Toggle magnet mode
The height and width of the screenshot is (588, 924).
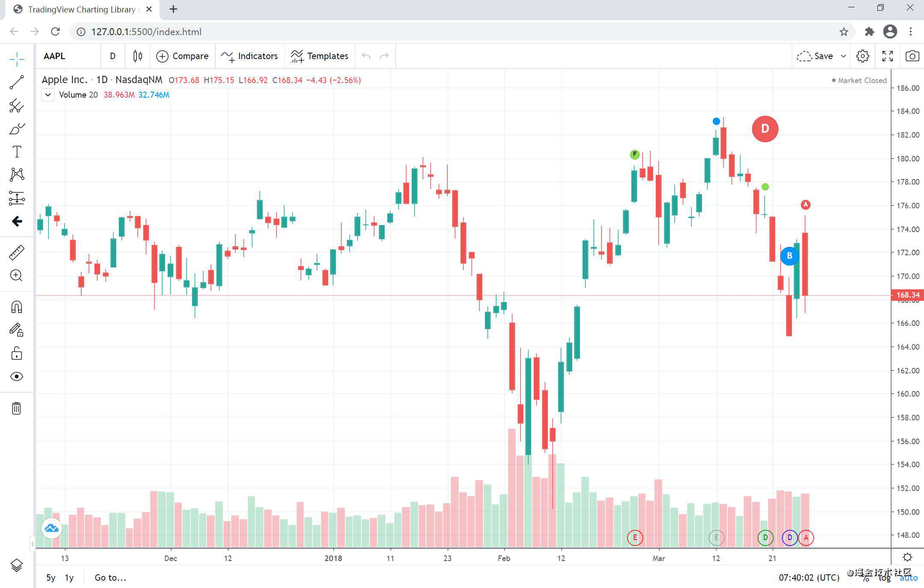coord(17,307)
